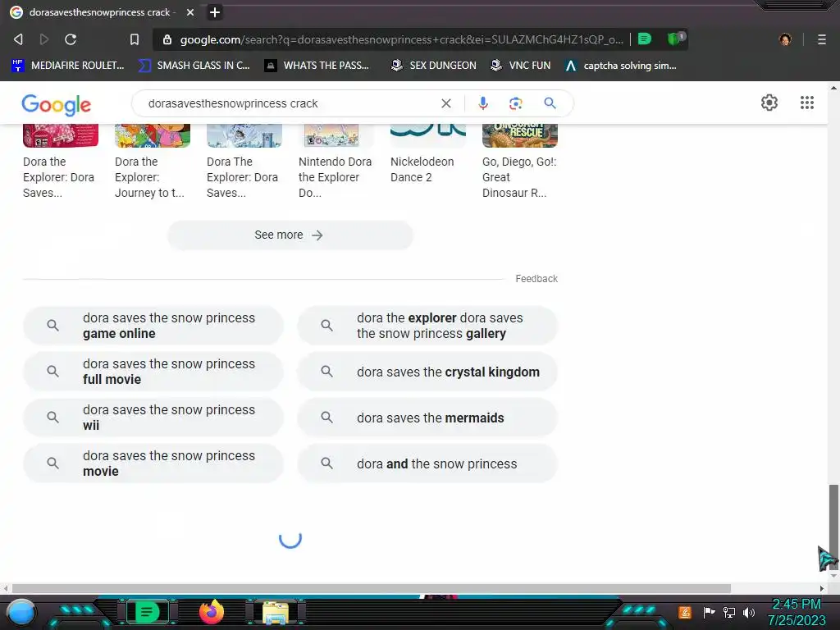Open Google quick settings gear
Screen dimensions: 840x630
(x=769, y=103)
